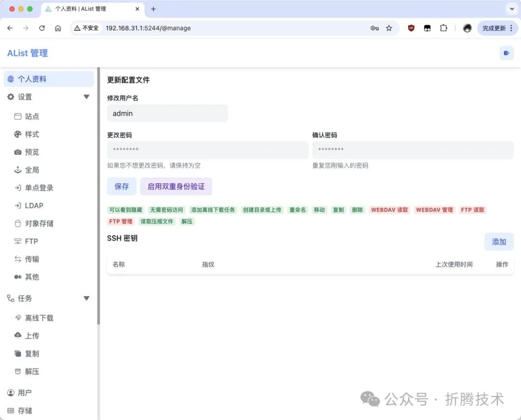Select the 个人资料 | AList 管理 browser tab
The image size is (521, 420).
(x=93, y=9)
